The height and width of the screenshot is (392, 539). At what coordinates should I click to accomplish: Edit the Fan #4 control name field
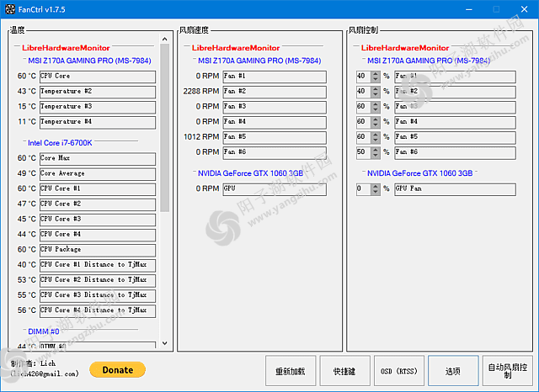pyautogui.click(x=455, y=122)
